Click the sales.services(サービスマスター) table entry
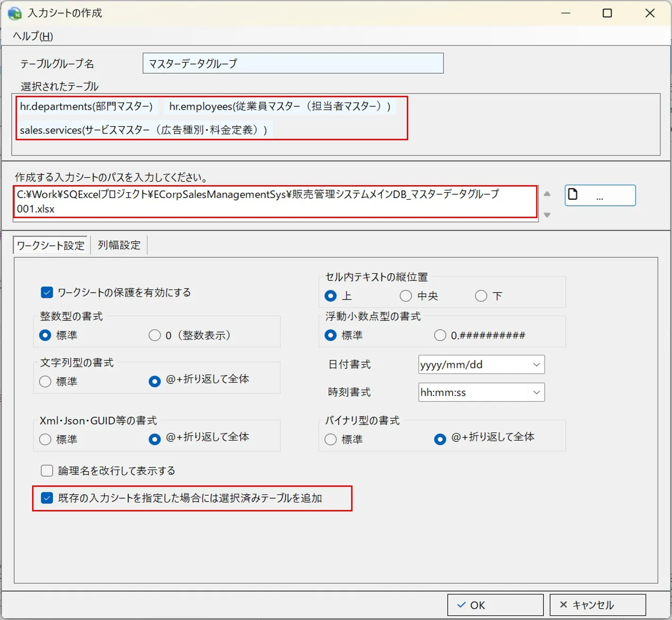This screenshot has width=672, height=620. tap(144, 130)
